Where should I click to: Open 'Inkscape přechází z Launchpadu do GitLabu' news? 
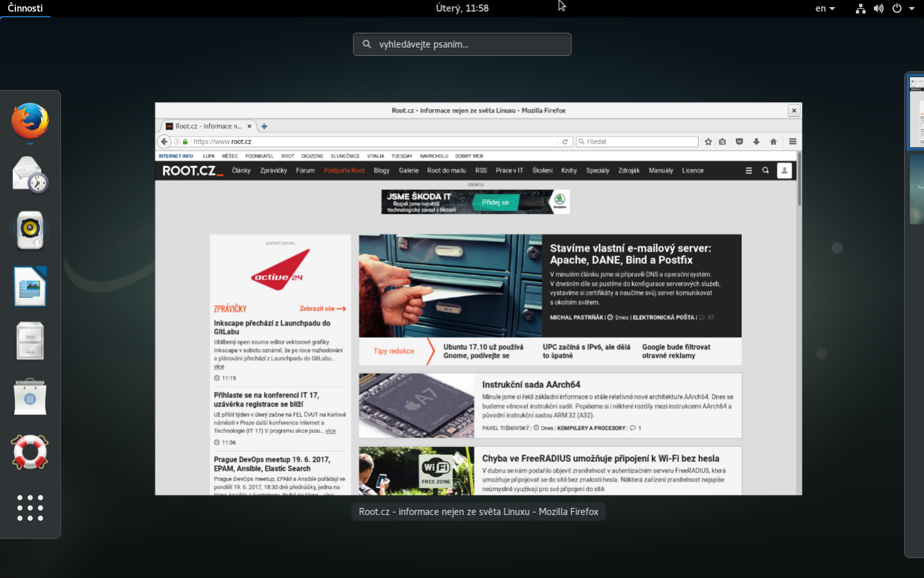pos(272,328)
